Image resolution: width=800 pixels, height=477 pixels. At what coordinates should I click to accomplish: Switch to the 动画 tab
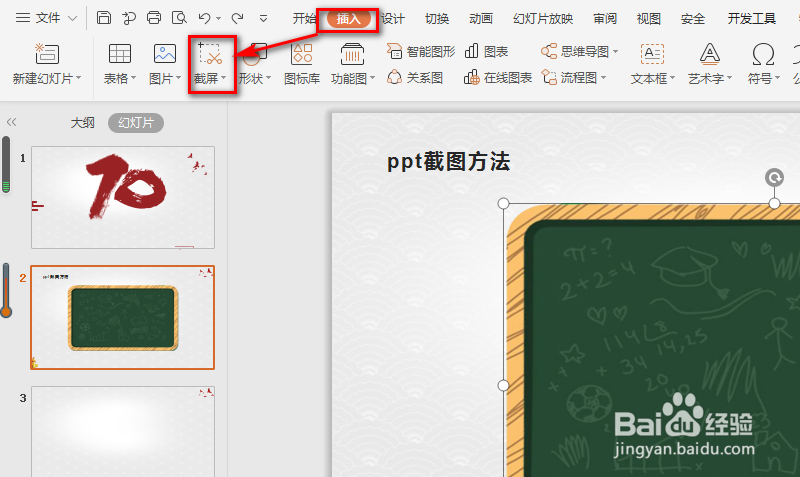click(481, 19)
